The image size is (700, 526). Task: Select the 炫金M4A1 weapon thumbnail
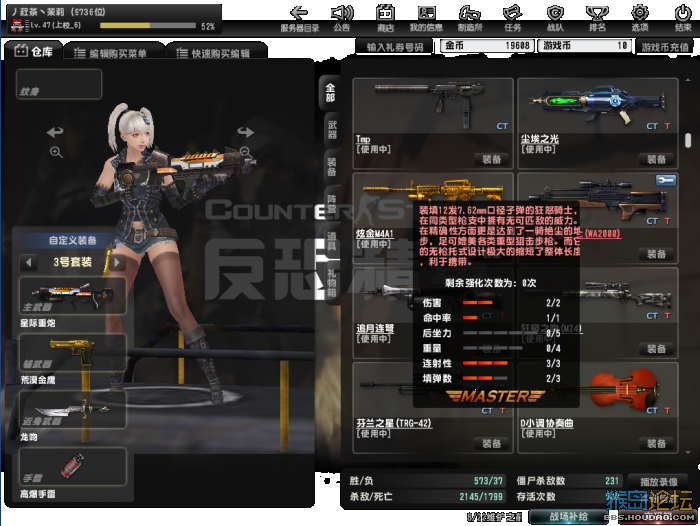[432, 192]
